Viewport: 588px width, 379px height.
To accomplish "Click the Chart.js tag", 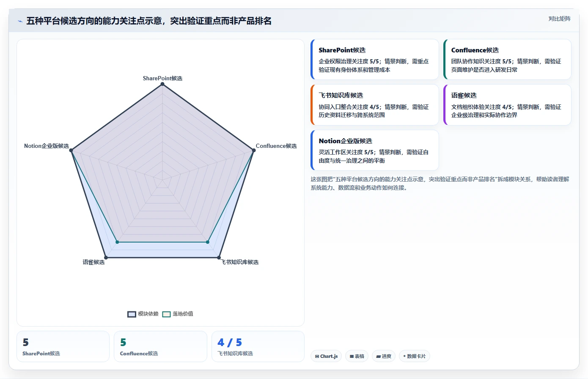I will (x=326, y=356).
